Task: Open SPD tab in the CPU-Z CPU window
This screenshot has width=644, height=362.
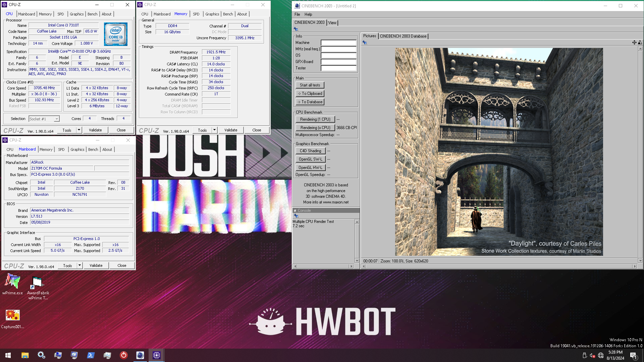Action: 61,14
